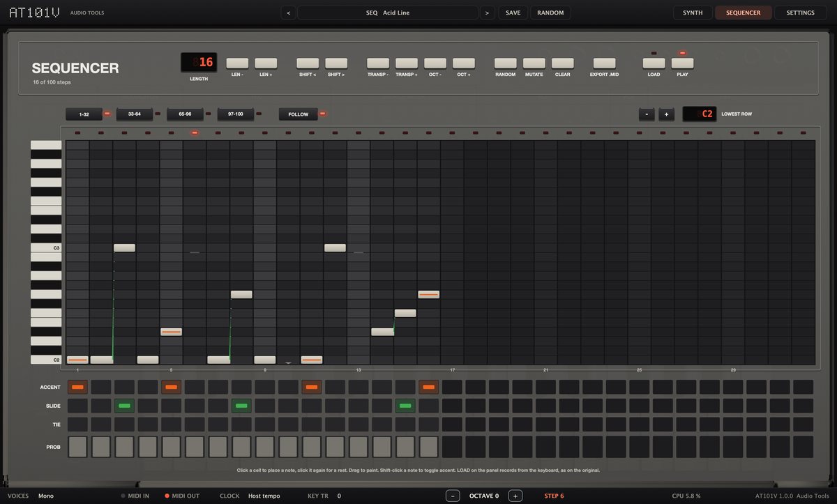Open the SEQ Acid Line preset selector
The height and width of the screenshot is (504, 837).
tap(388, 13)
